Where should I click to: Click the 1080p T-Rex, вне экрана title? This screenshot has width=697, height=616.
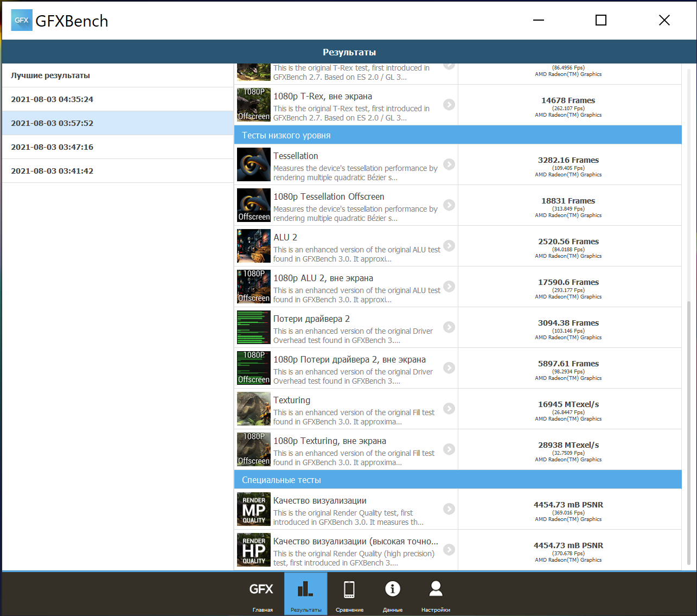pyautogui.click(x=323, y=96)
